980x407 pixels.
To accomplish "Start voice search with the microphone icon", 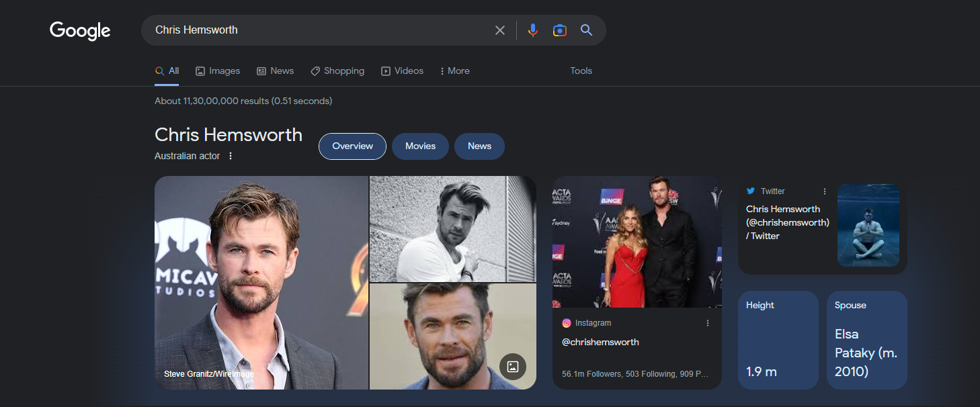I will 533,30.
